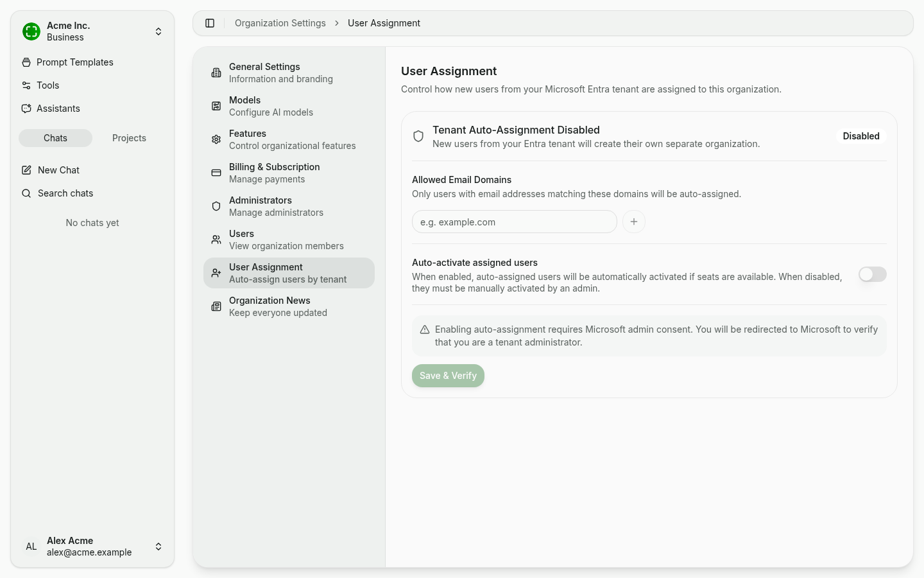Open Assistants in the sidebar

[92, 109]
